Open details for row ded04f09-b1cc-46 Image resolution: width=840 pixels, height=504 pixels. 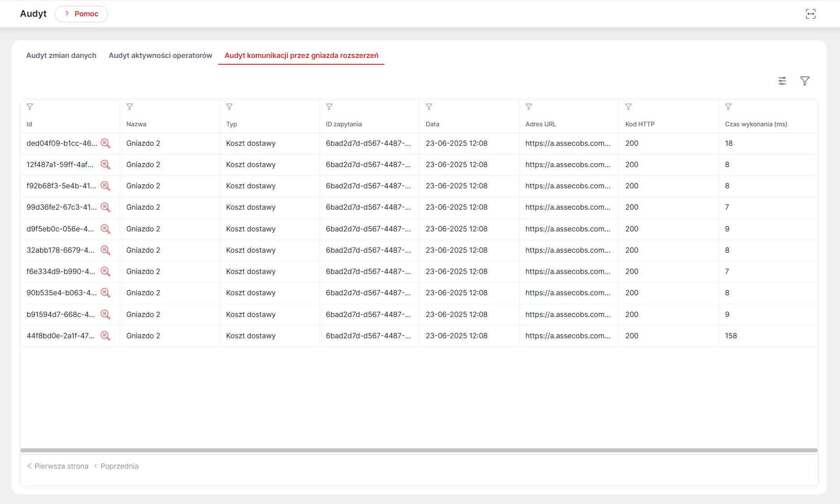(x=106, y=144)
